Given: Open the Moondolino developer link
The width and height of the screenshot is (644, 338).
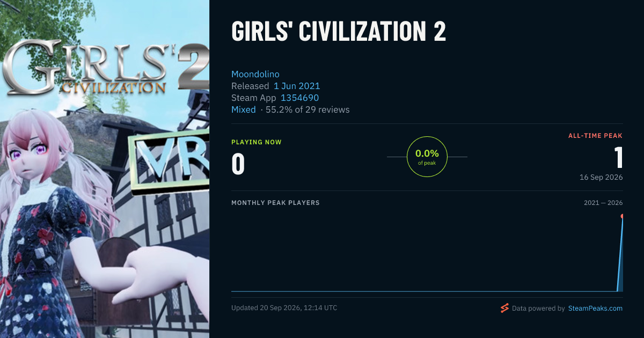Looking at the screenshot, I should point(255,74).
